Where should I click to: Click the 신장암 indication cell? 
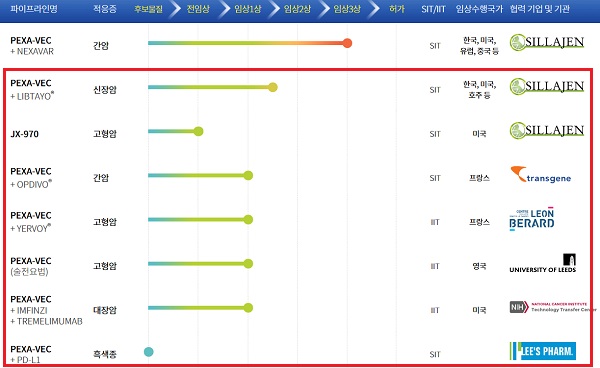(x=105, y=90)
